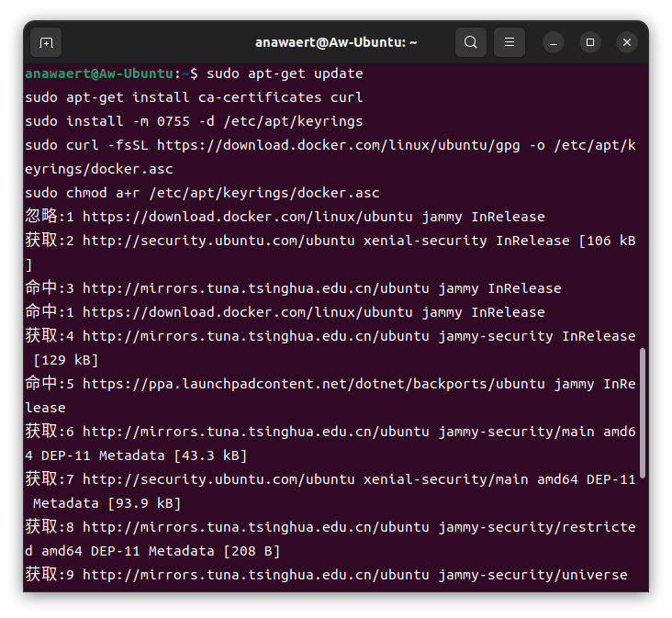Screen dimensions: 672x618
Task: Click the search magnifier icon
Action: 471,42
